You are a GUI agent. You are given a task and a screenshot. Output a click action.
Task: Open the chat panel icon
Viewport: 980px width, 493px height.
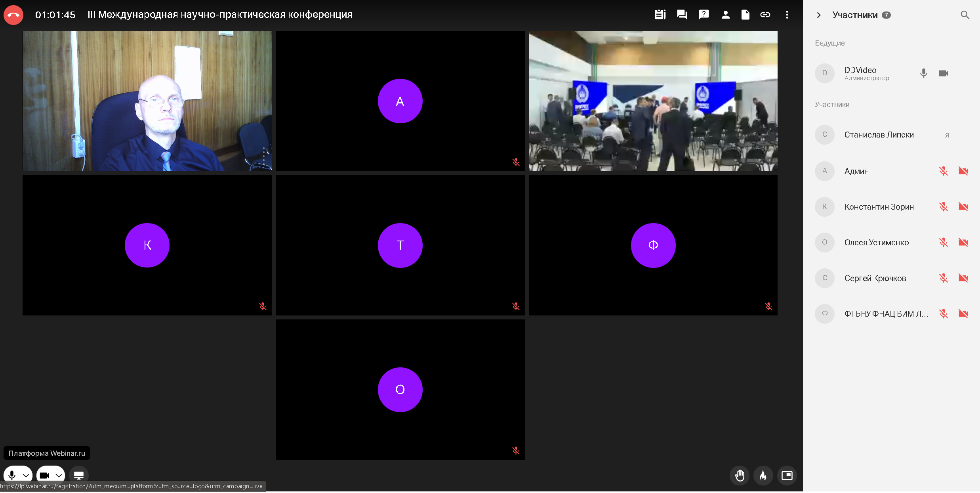[x=682, y=15]
